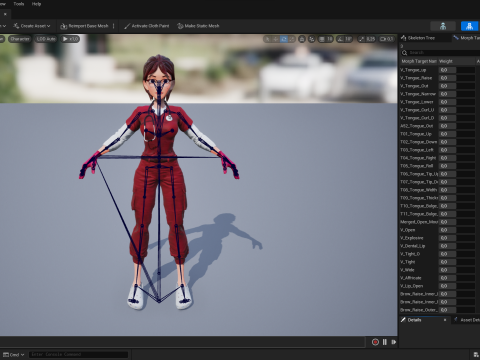Click the Create Asset dropdown

(x=32, y=26)
